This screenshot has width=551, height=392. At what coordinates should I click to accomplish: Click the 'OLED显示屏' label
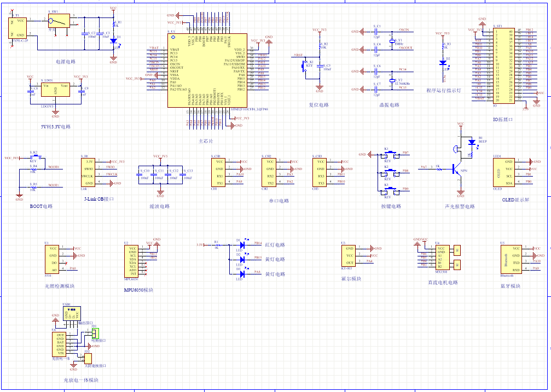[515, 200]
